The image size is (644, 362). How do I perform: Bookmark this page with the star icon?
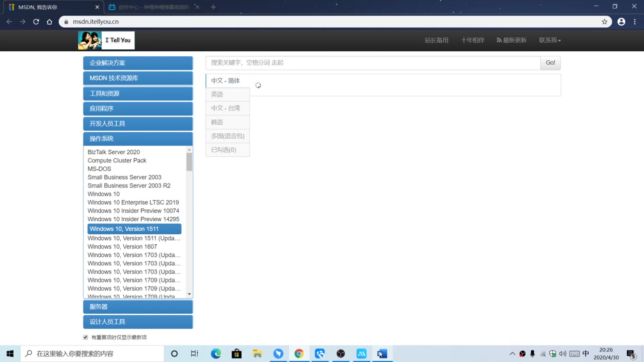pos(605,22)
